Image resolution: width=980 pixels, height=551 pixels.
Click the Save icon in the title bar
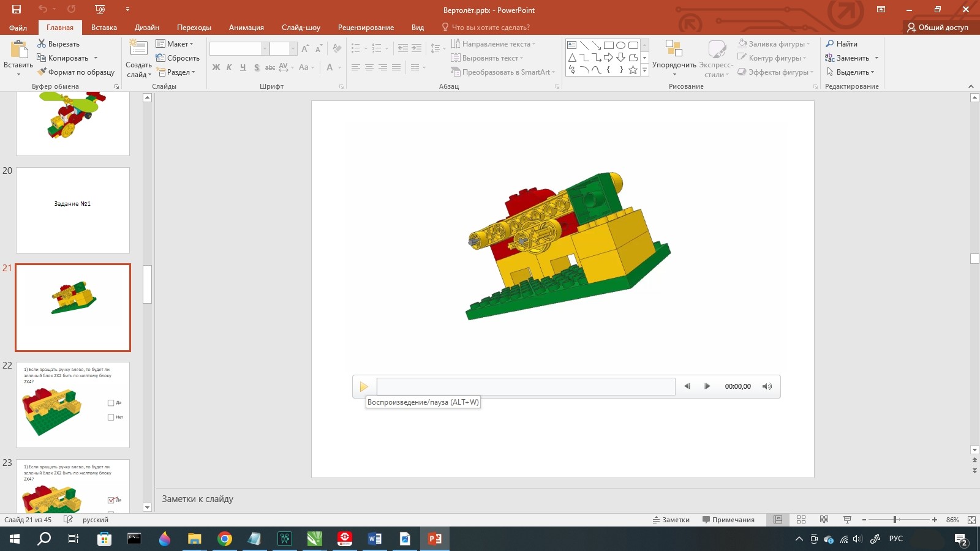pos(17,9)
